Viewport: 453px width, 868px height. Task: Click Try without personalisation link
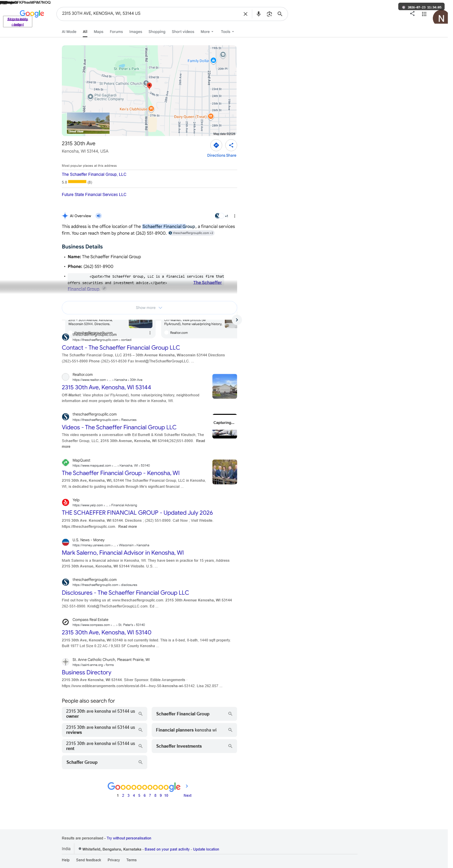tap(129, 838)
